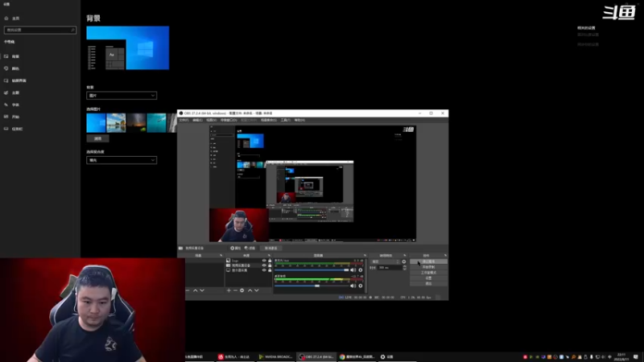Add a new source with plus icon
Viewport: 644px width, 362px height.
click(x=229, y=290)
